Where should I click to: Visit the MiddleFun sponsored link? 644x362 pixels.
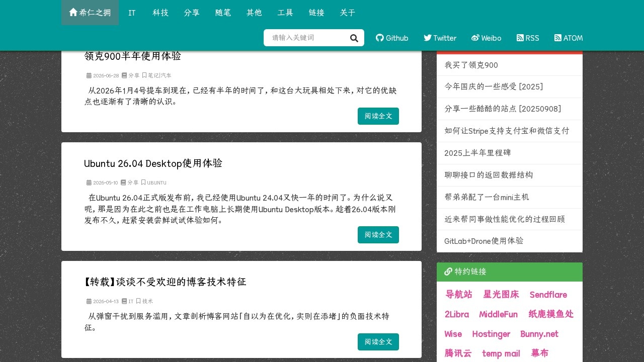pyautogui.click(x=499, y=314)
